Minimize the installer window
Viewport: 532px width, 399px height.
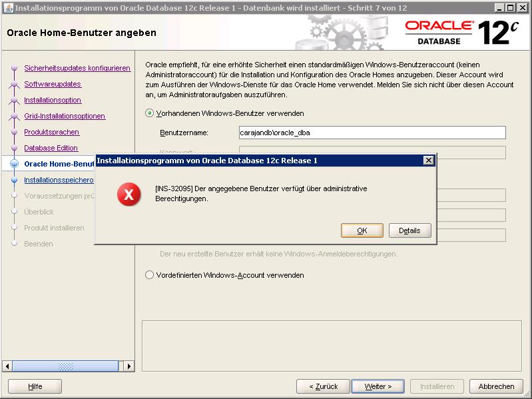click(499, 8)
